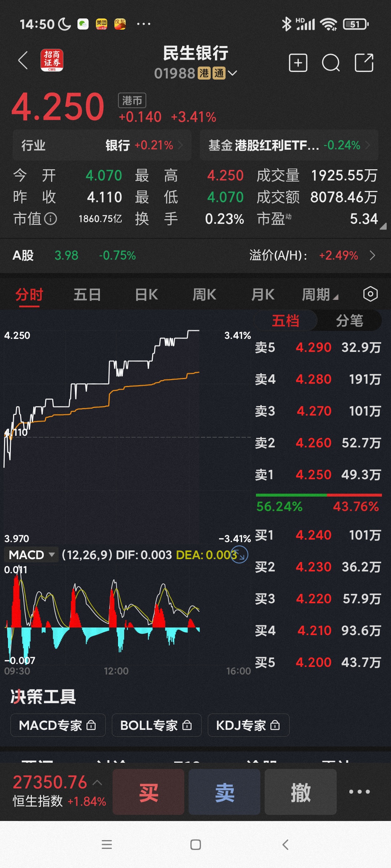This screenshot has width=391, height=868.
Task: Select 卖2 row at 4.260
Action: point(318,443)
